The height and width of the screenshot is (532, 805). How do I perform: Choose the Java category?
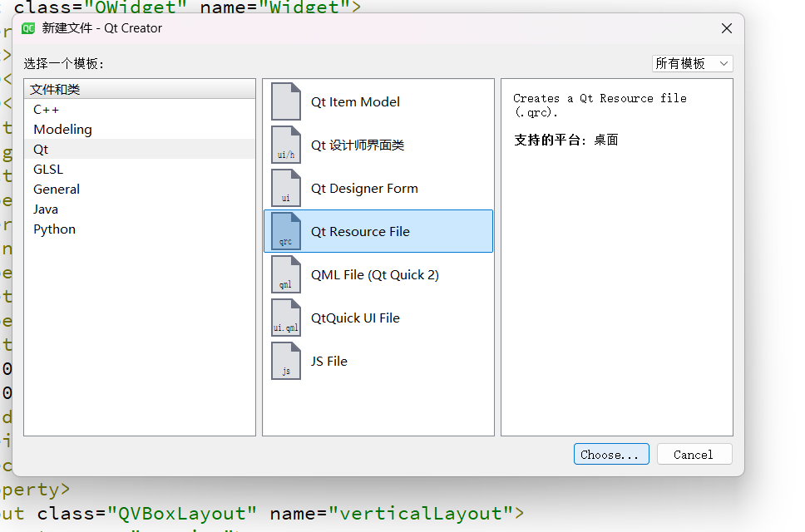point(139,209)
